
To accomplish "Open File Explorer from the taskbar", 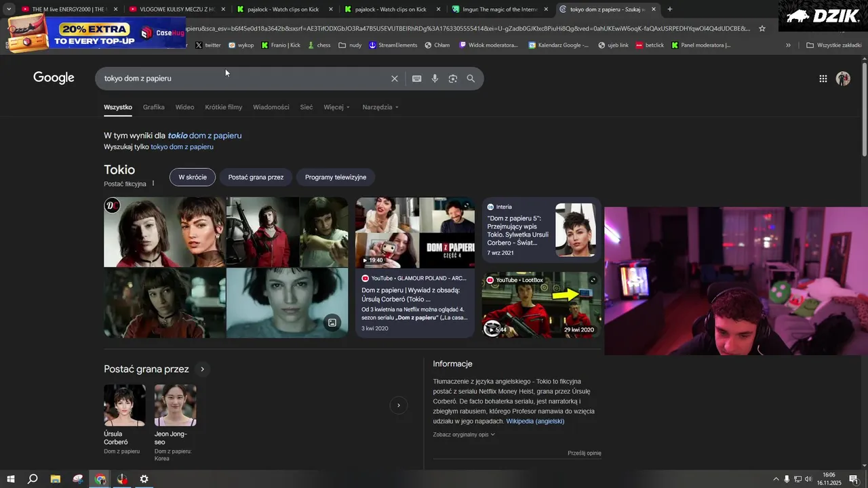I will [x=56, y=479].
